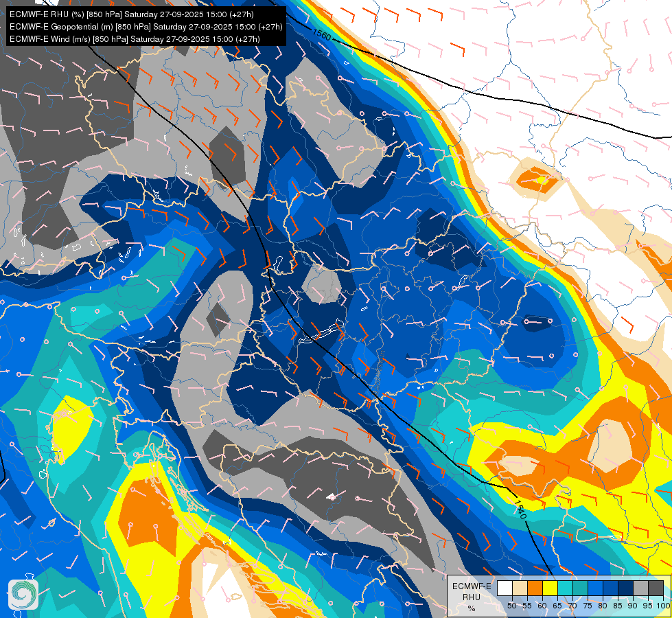Click the dark gray 95–100% legend swatch

coord(656,588)
